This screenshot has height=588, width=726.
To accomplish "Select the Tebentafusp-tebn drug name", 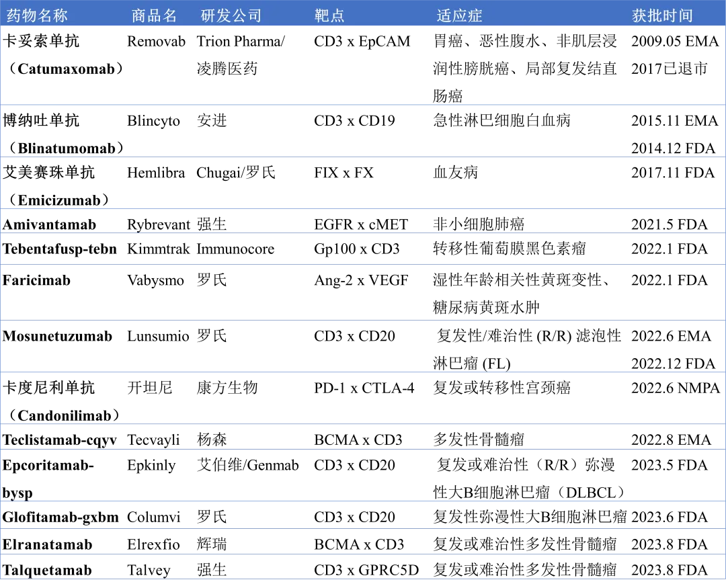I will coord(59,249).
